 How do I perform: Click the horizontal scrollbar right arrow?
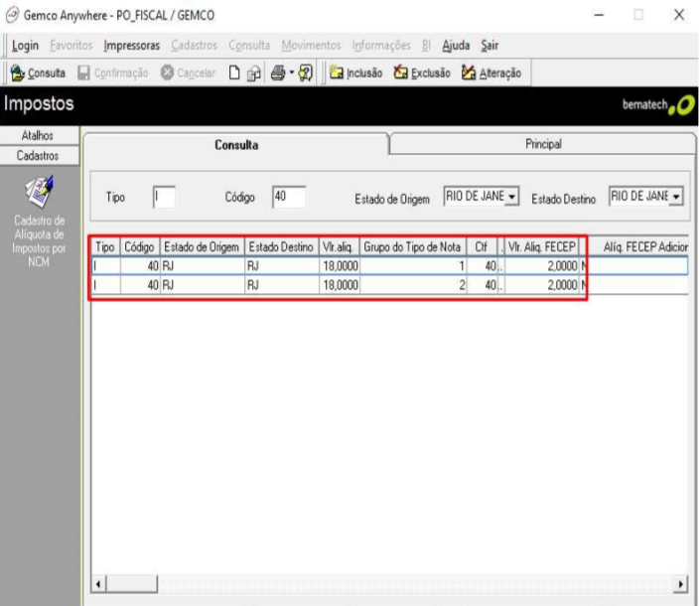(680, 584)
